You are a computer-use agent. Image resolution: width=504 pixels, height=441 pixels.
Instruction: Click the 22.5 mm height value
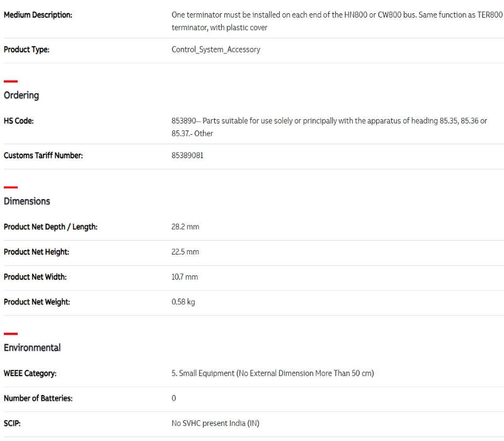185,252
